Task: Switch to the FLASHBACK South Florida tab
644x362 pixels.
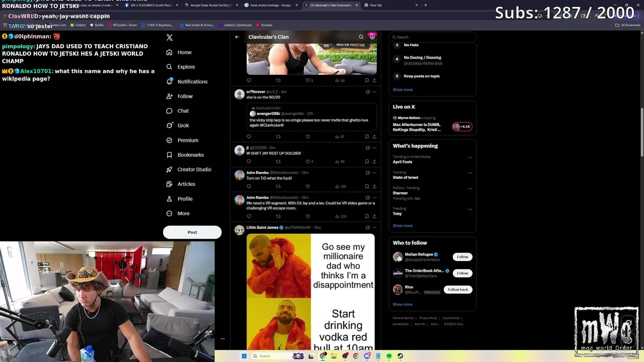Action: [x=150, y=5]
